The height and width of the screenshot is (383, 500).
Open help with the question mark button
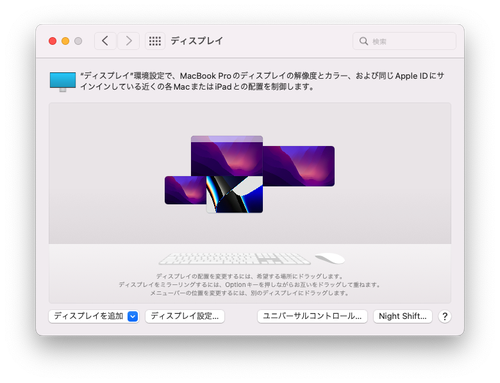(x=445, y=316)
